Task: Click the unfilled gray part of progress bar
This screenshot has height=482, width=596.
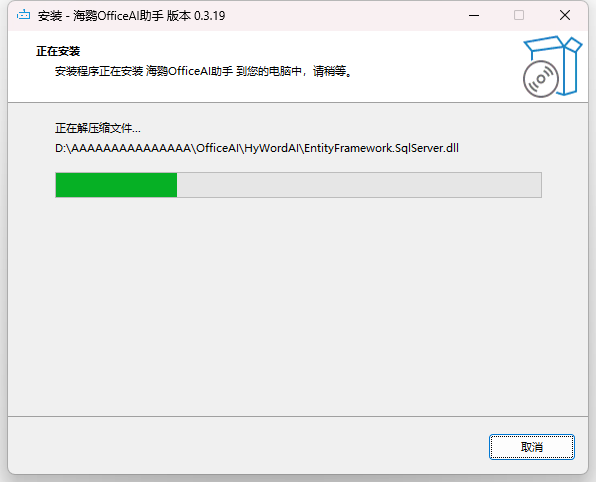Action: pyautogui.click(x=359, y=185)
